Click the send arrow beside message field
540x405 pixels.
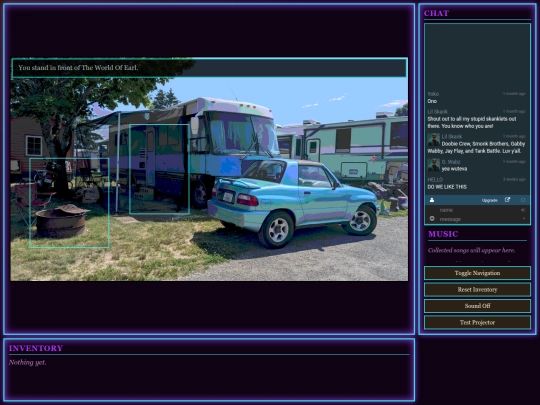pyautogui.click(x=524, y=219)
